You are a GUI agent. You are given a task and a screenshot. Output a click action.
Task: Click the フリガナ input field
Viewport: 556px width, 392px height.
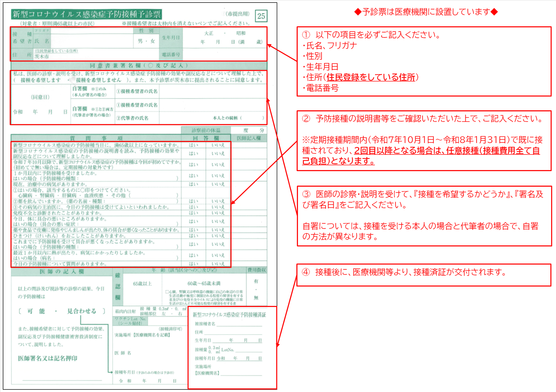click(92, 31)
